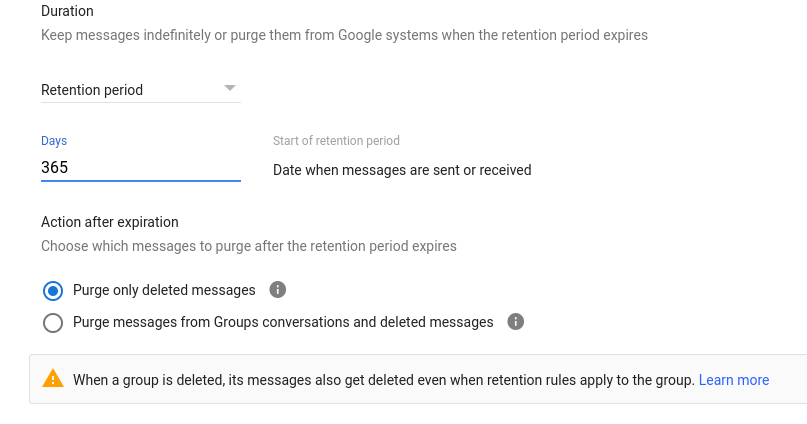
Task: Select the Purge only deleted messages radio button
Action: tap(53, 291)
